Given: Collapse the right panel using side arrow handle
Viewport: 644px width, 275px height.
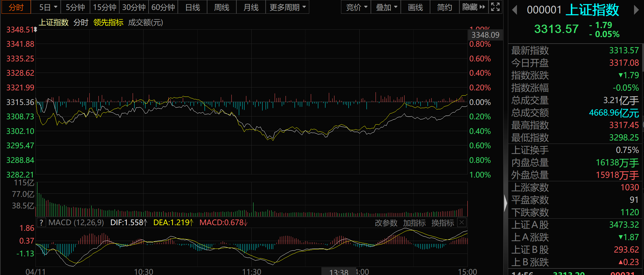Looking at the screenshot, I should (x=505, y=203).
